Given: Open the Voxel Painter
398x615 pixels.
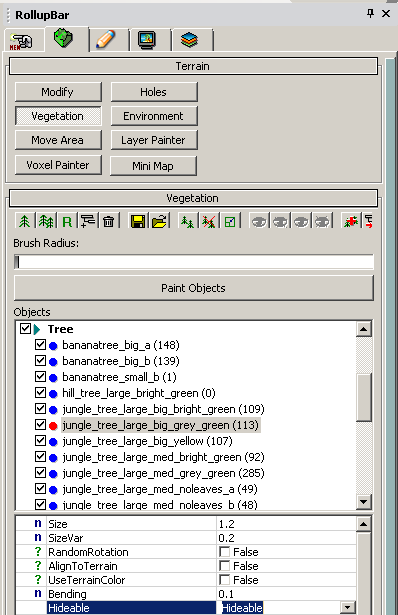Looking at the screenshot, I should click(x=58, y=165).
